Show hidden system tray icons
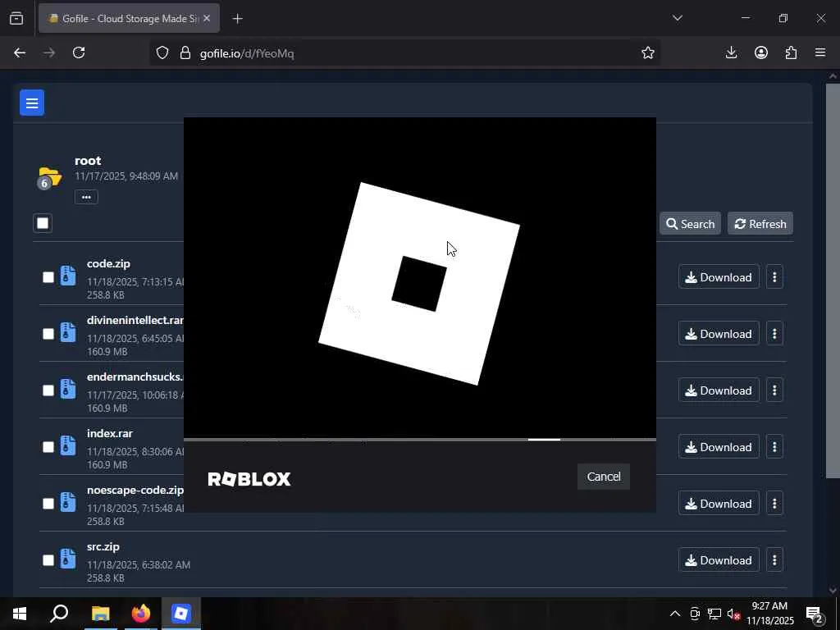This screenshot has height=630, width=840. click(x=675, y=614)
